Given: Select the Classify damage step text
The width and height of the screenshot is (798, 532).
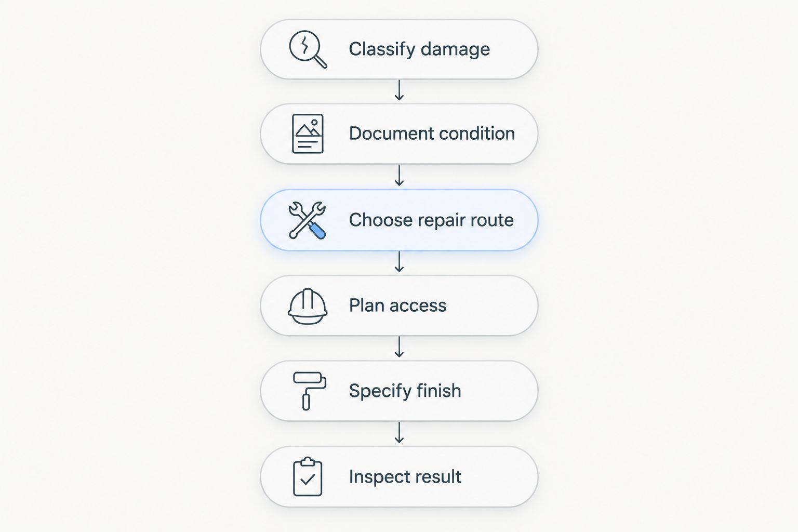Looking at the screenshot, I should click(419, 49).
